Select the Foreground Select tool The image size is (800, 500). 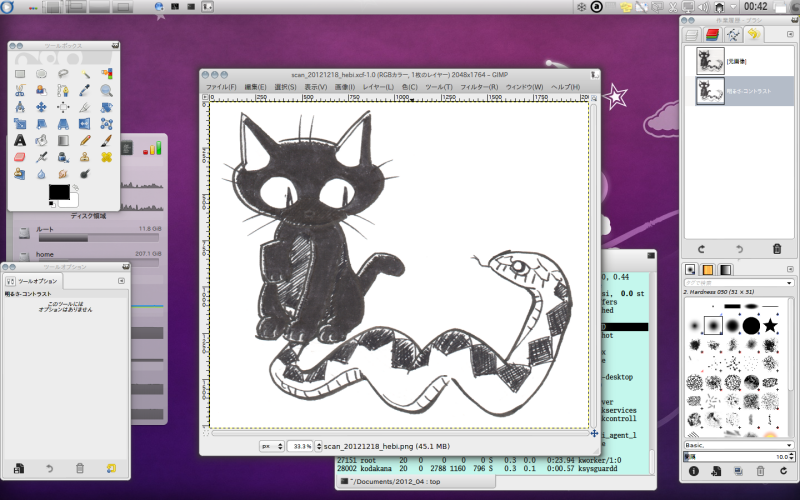(x=41, y=91)
